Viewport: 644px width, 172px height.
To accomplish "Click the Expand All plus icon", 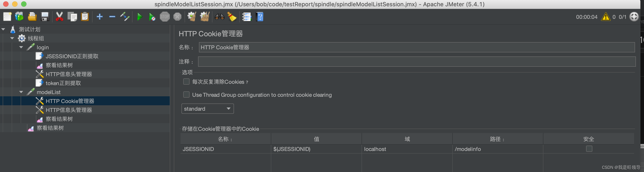I will coord(100,17).
